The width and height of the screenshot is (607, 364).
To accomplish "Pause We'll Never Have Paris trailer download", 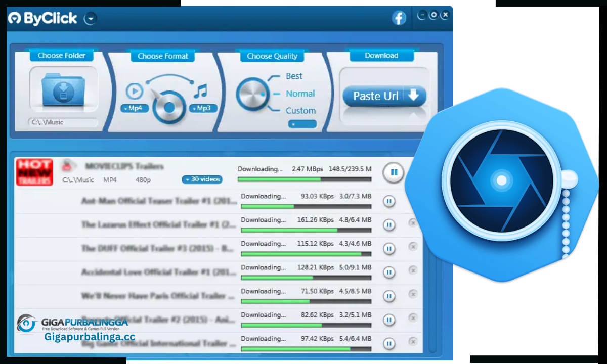I will [x=389, y=296].
